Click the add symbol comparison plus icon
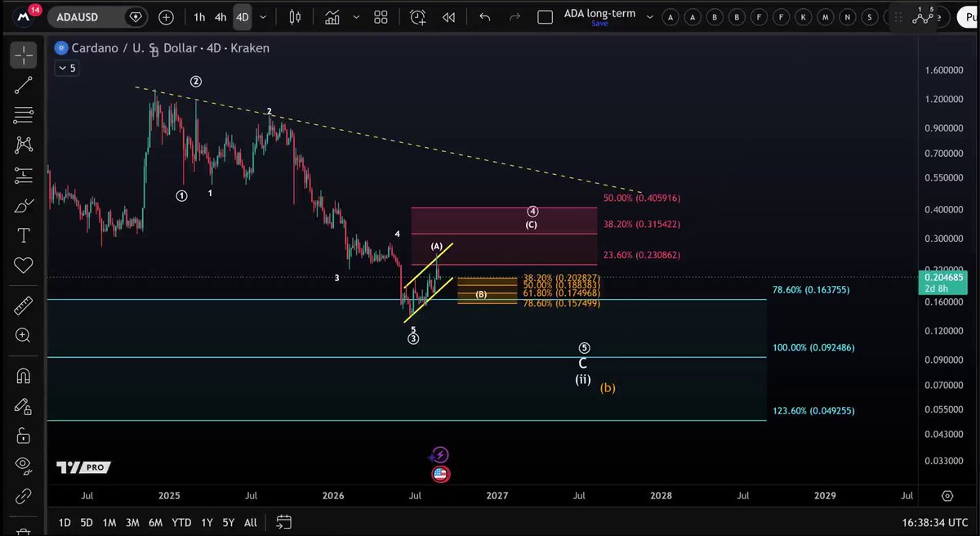 (x=166, y=17)
